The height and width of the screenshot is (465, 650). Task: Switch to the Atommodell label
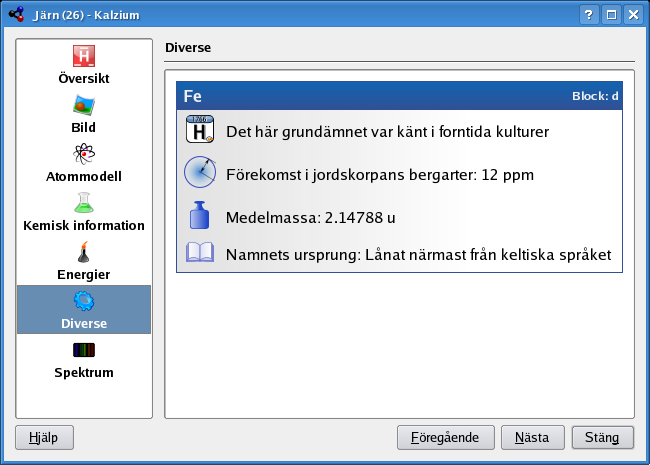[84, 177]
